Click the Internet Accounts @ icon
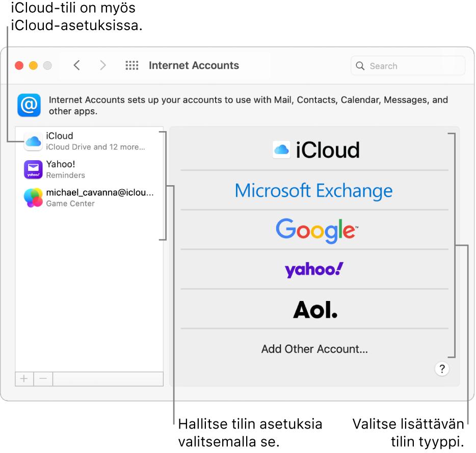The image size is (476, 453). 29,105
